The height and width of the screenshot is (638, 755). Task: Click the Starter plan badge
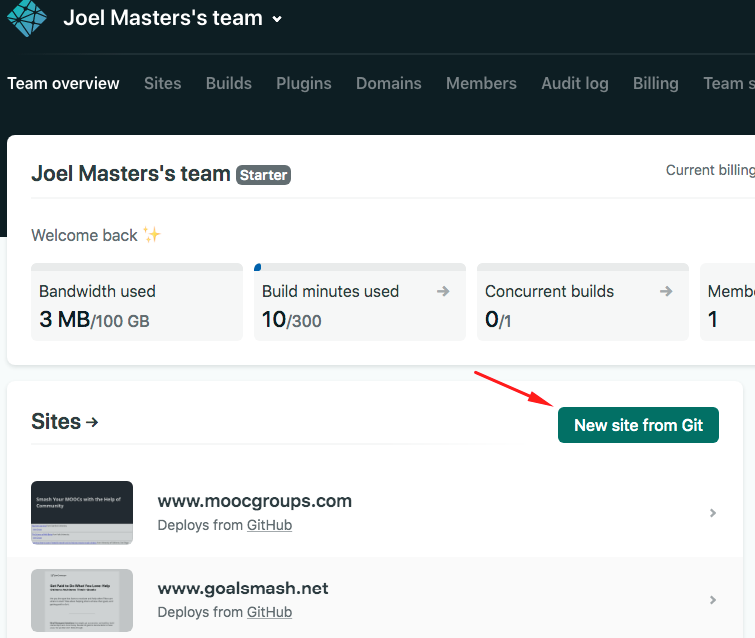[x=263, y=175]
